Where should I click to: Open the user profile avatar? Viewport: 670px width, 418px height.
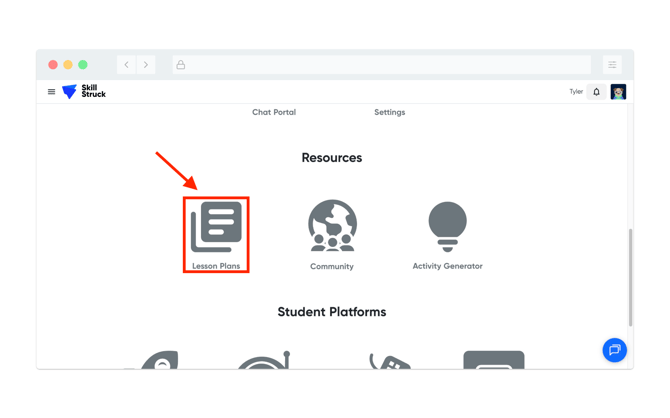(x=618, y=92)
